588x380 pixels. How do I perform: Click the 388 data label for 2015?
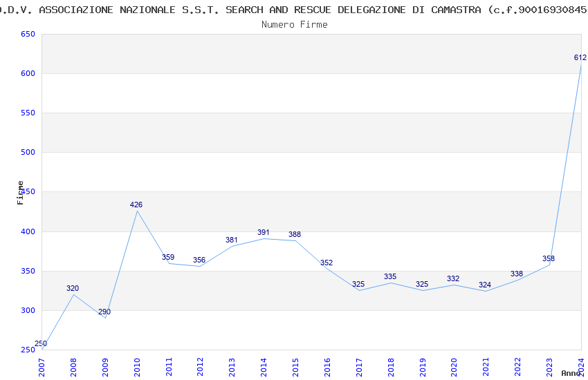click(x=295, y=234)
